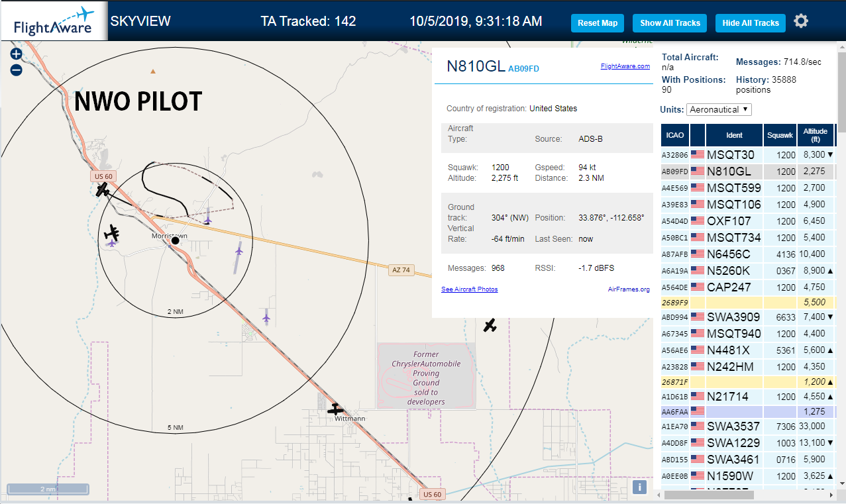Click the black receiver location dot at Morristown

tap(175, 240)
